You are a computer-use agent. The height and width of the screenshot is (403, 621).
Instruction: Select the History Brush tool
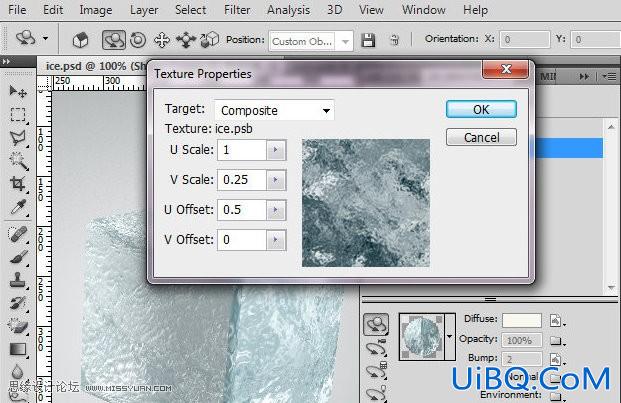coord(18,303)
